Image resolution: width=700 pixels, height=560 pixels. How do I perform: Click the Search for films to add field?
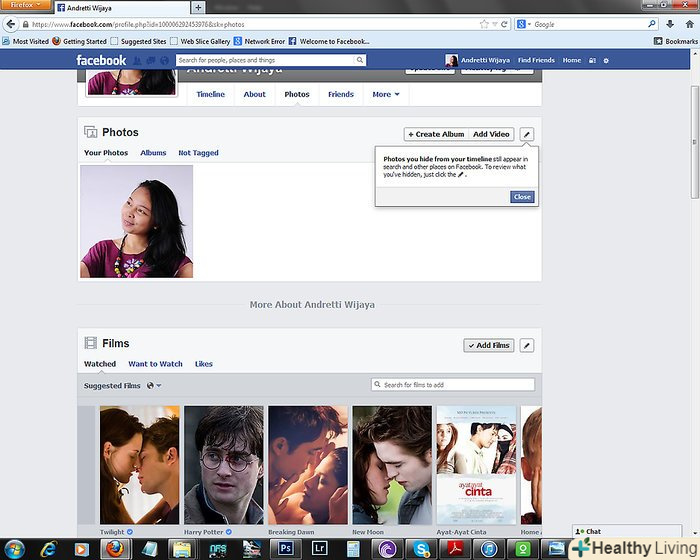click(x=453, y=384)
